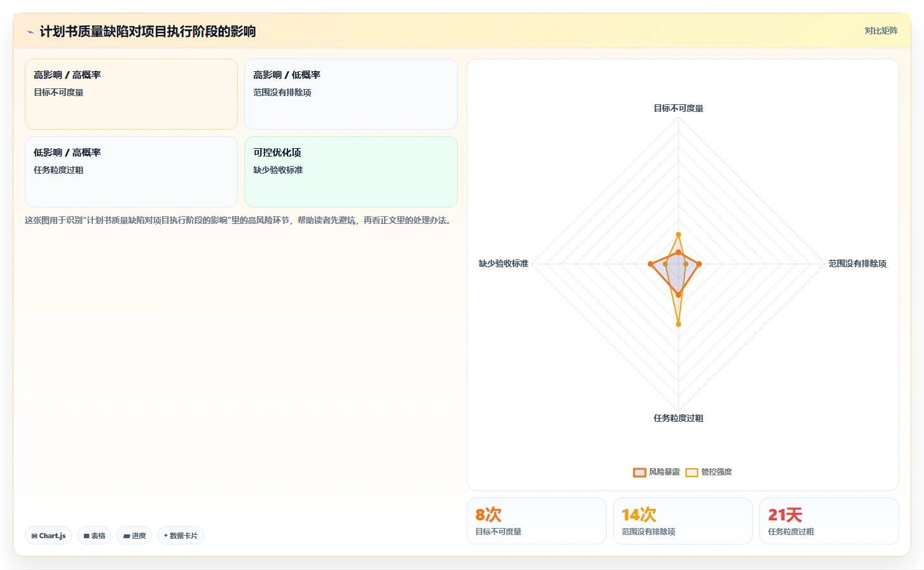
Task: Click radar axis label 范围没有排除项
Action: pos(857,263)
